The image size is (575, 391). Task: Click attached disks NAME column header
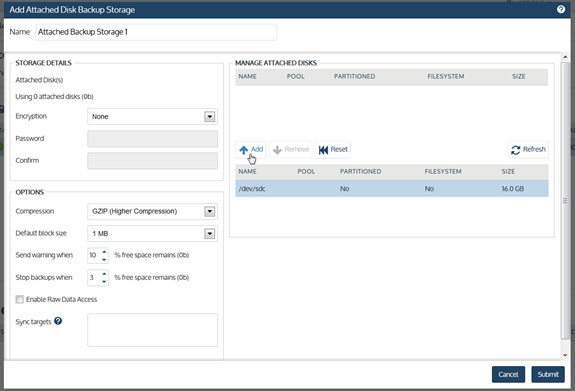pos(248,77)
